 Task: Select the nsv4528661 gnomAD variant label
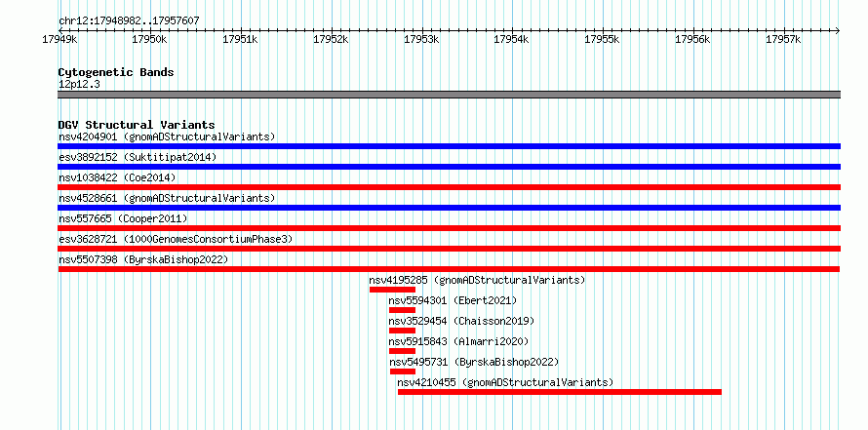click(167, 198)
